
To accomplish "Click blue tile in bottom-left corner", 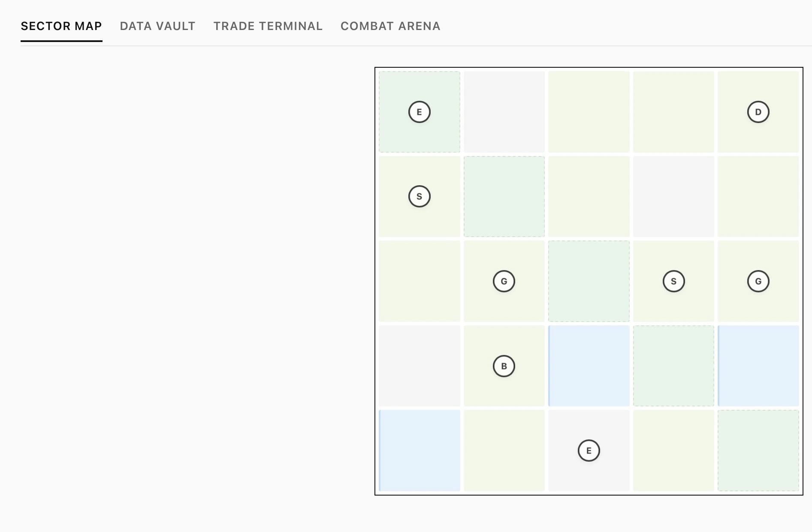I will 419,451.
